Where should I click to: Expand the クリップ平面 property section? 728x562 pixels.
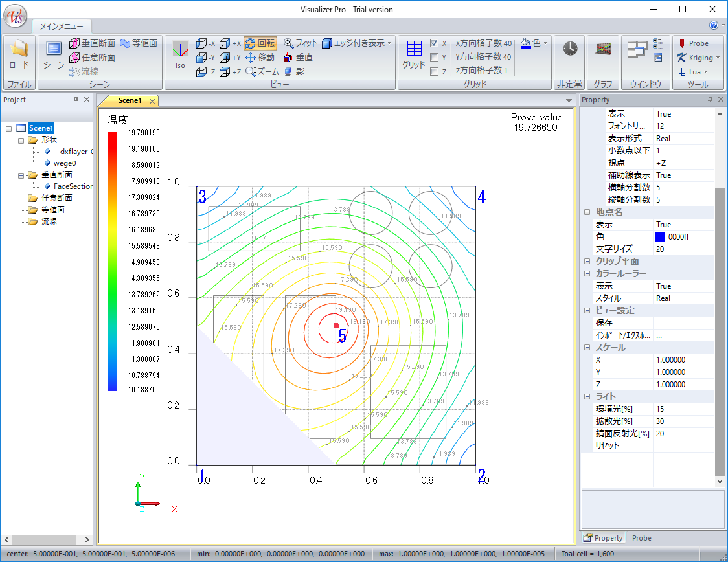[x=587, y=262]
